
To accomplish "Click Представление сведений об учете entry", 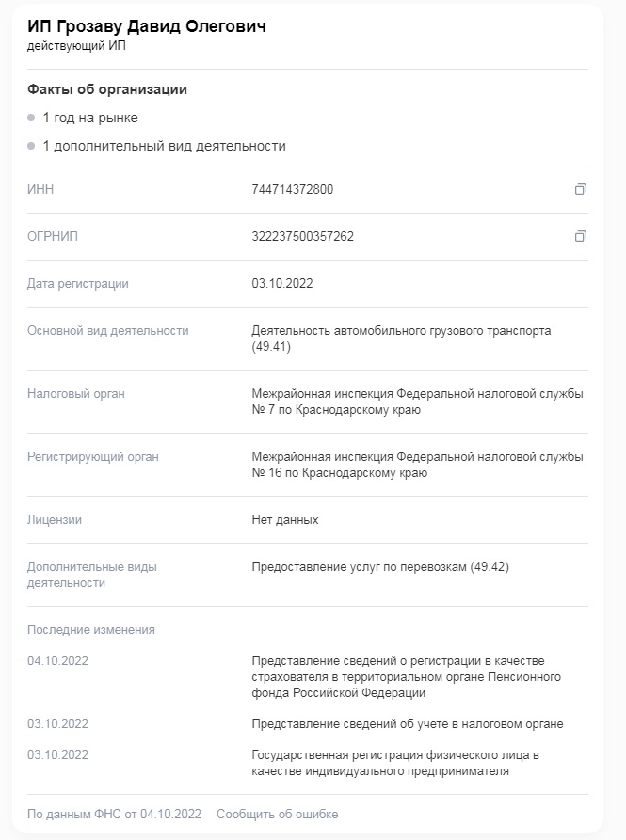I will click(x=408, y=723).
